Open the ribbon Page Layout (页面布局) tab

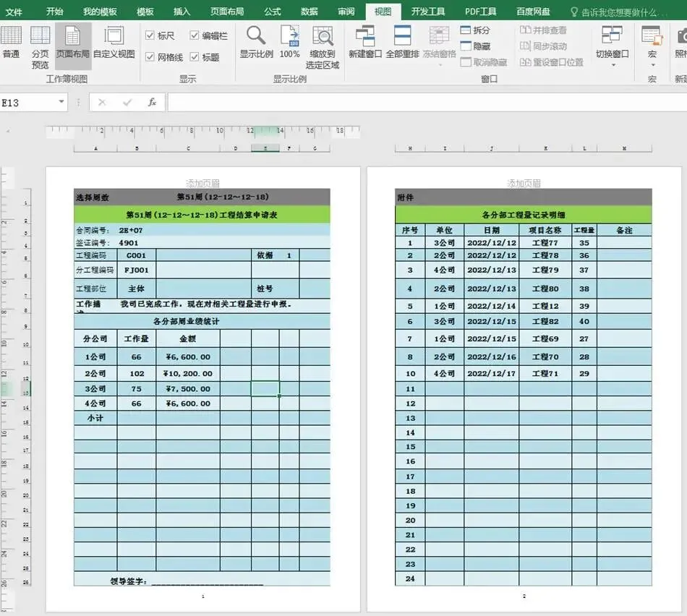(x=227, y=12)
